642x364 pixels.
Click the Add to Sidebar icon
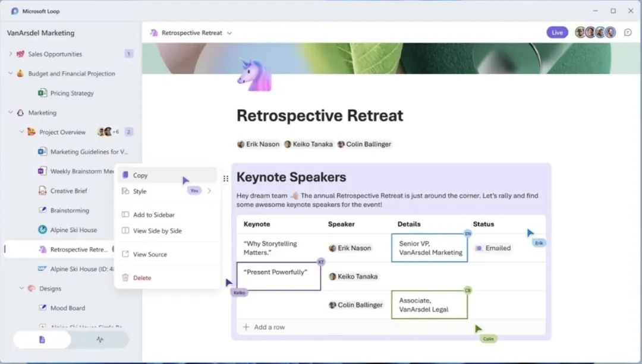coord(125,215)
